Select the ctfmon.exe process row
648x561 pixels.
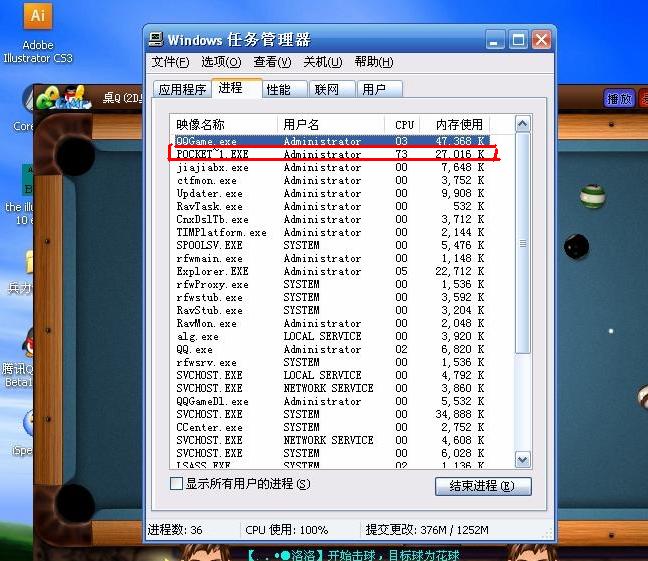pyautogui.click(x=330, y=180)
